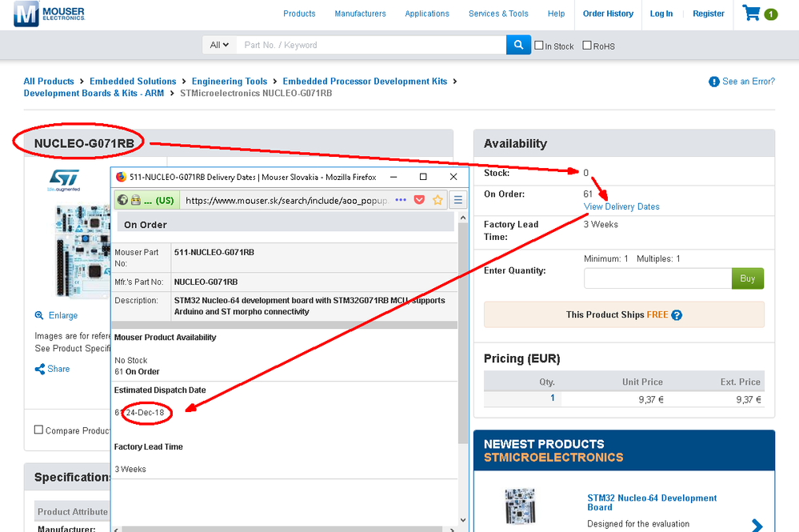
Task: Close the Delivery Dates popup window
Action: [x=453, y=177]
